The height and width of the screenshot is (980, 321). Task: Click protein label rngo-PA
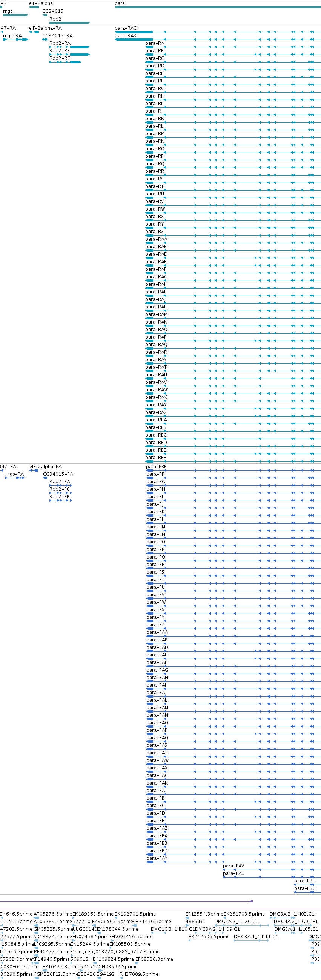[x=14, y=475]
